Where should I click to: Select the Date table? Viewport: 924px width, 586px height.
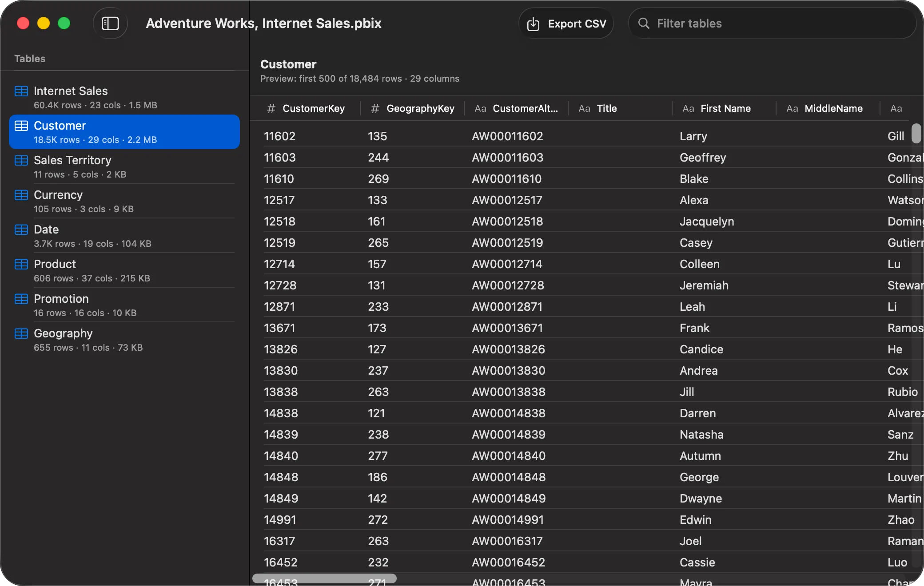124,236
